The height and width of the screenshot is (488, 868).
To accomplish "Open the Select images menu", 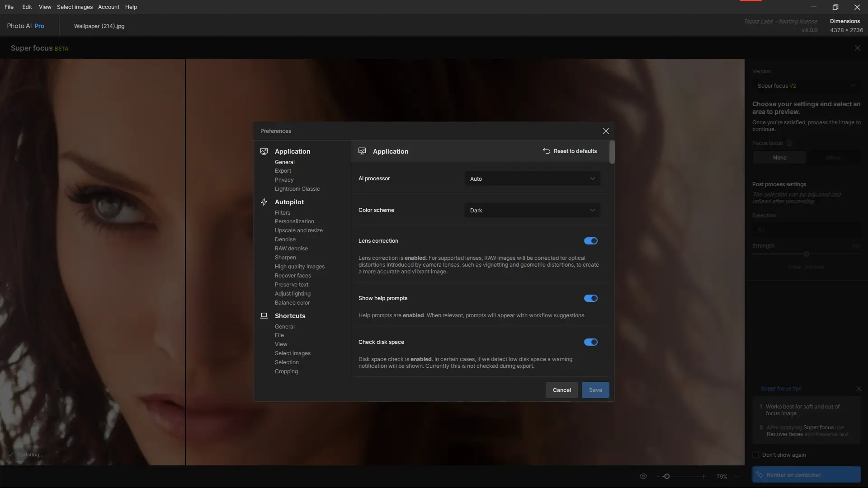I will point(75,7).
